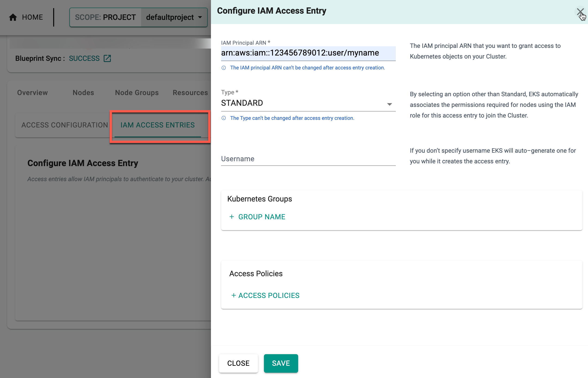Image resolution: width=588 pixels, height=378 pixels.
Task: Click plus icon next to ACCESS POLICIES
Action: [234, 295]
